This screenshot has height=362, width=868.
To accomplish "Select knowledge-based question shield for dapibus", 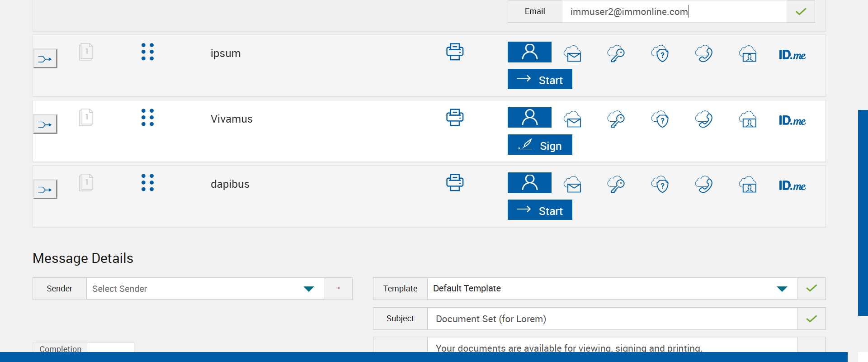I will pyautogui.click(x=660, y=185).
